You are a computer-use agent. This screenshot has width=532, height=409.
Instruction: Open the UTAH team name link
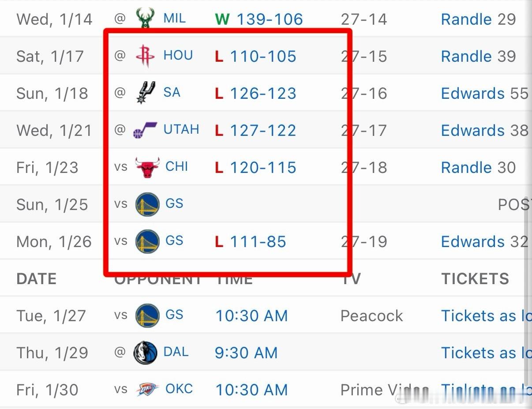(x=181, y=130)
